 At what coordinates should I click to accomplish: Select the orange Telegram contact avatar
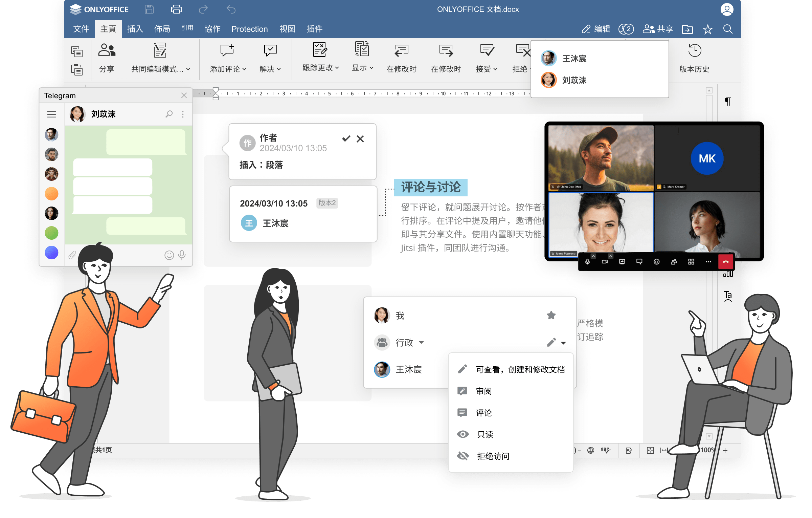[51, 194]
